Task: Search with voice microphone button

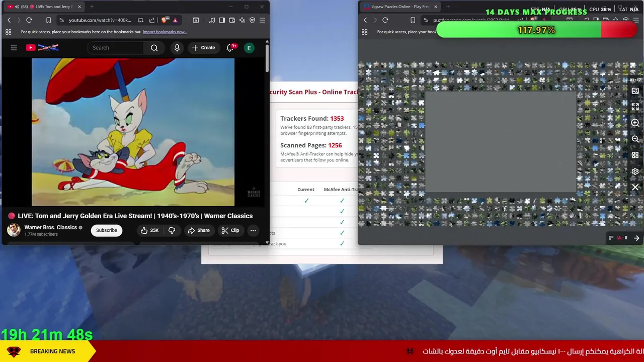Action: [x=177, y=48]
